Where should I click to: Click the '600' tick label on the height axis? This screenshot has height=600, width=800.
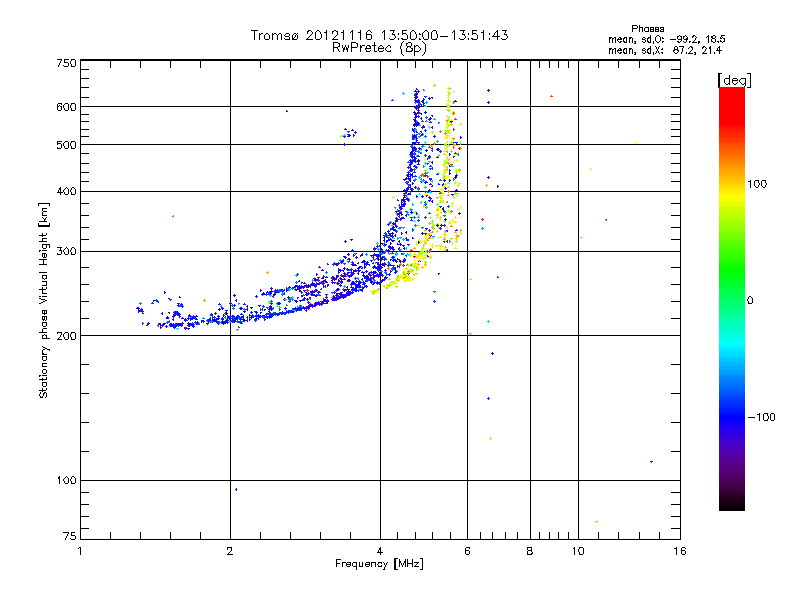(66, 107)
